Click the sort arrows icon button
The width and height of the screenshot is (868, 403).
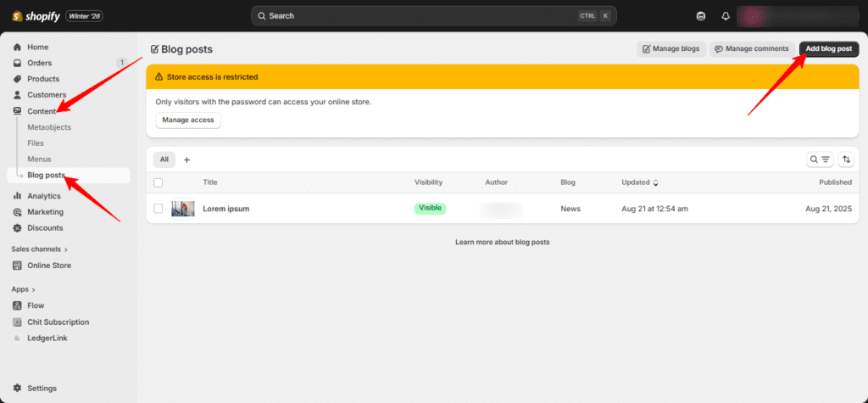846,160
